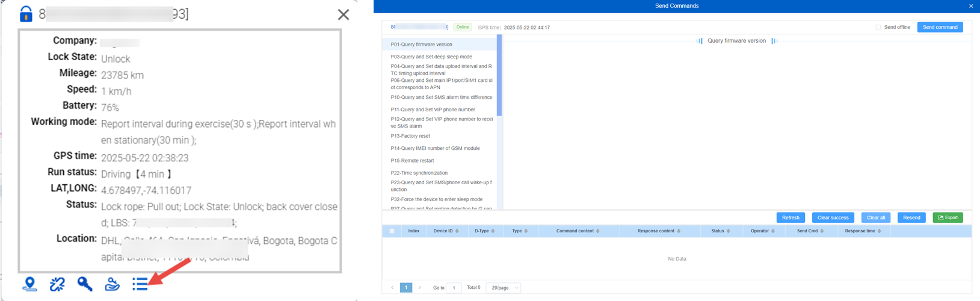Click the hand holding key icon

112,284
